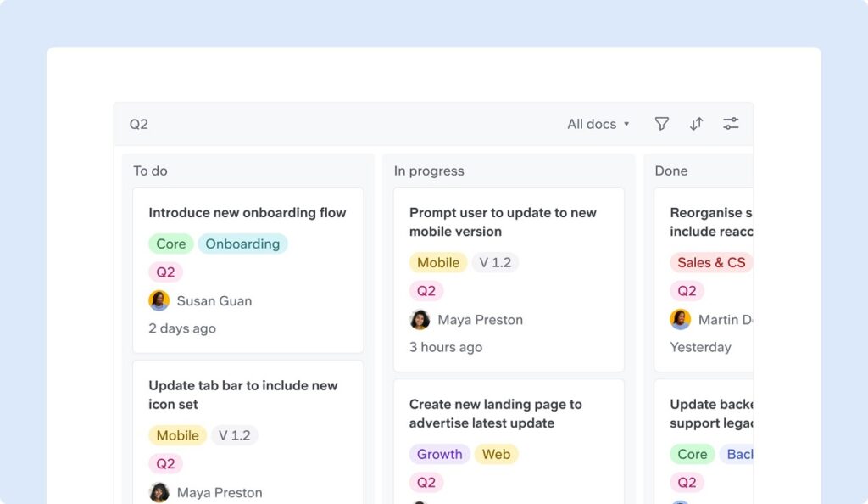Click Martin's avatar in the Done column

tap(680, 320)
